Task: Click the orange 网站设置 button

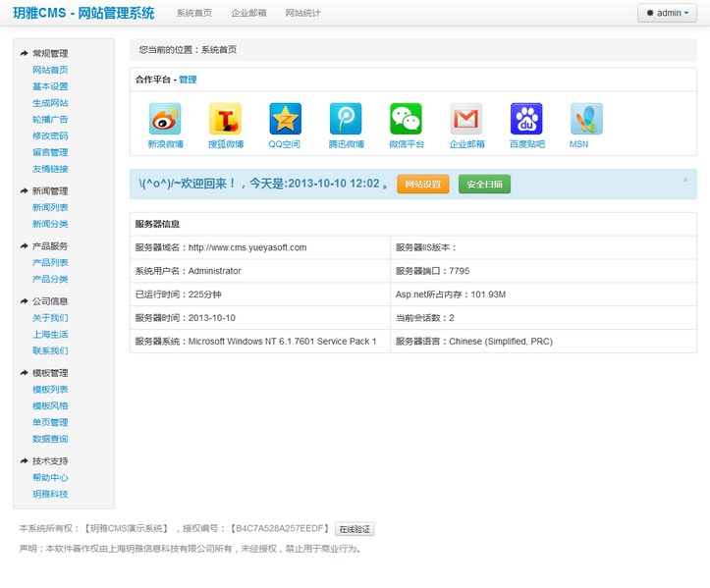Action: (423, 185)
